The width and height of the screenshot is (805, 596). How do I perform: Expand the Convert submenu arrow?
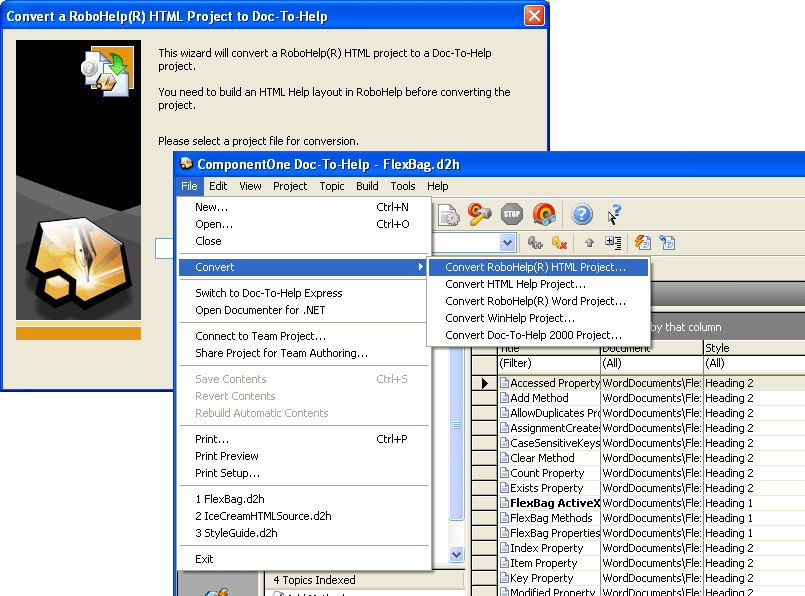point(420,266)
